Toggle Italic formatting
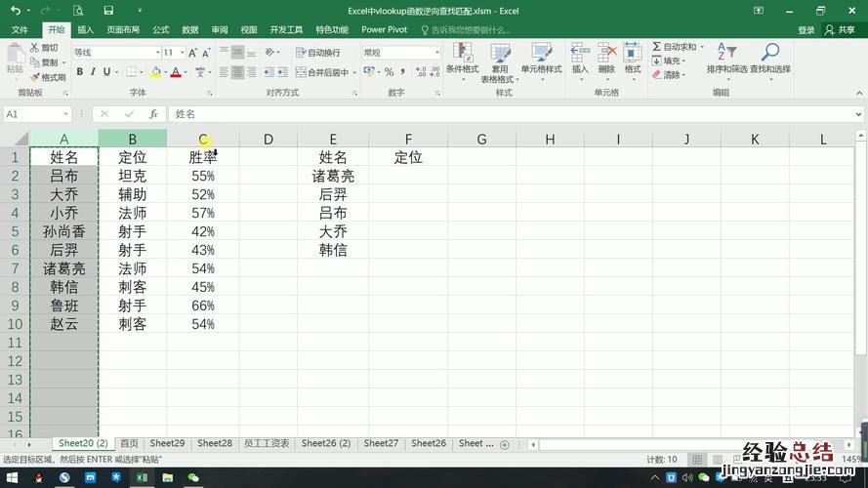868x488 pixels. click(93, 72)
